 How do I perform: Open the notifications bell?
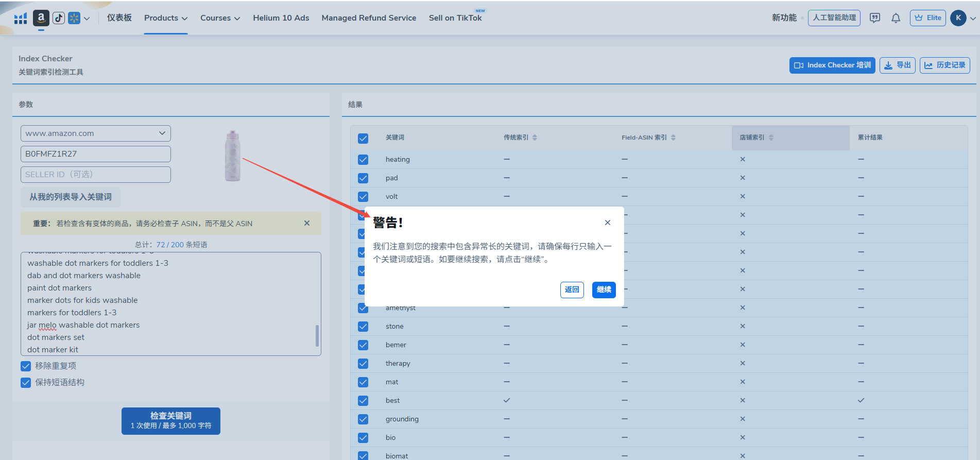click(x=896, y=18)
